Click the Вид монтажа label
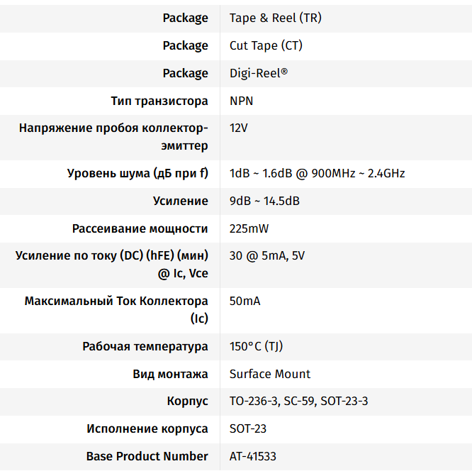 (x=170, y=374)
